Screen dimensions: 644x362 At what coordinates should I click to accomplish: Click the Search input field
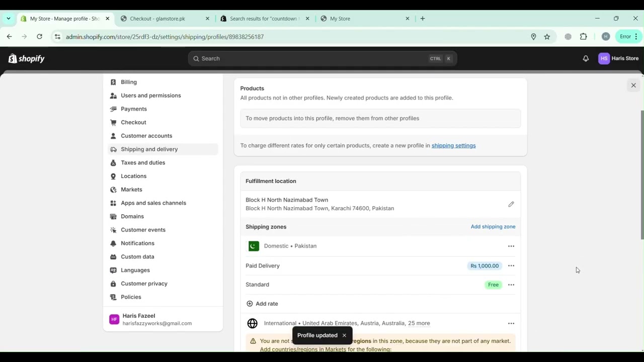323,58
